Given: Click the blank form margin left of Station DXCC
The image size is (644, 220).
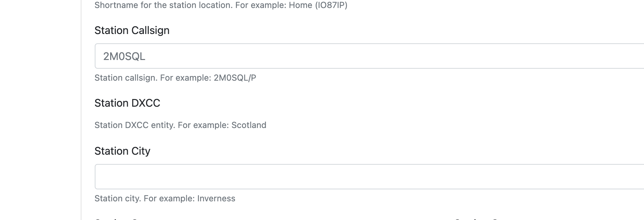Looking at the screenshot, I should point(87,103).
